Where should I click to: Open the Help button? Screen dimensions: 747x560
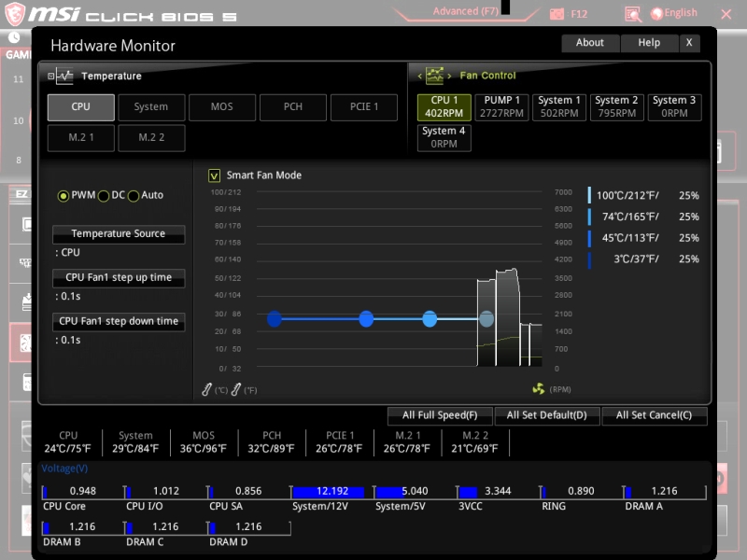pos(649,43)
